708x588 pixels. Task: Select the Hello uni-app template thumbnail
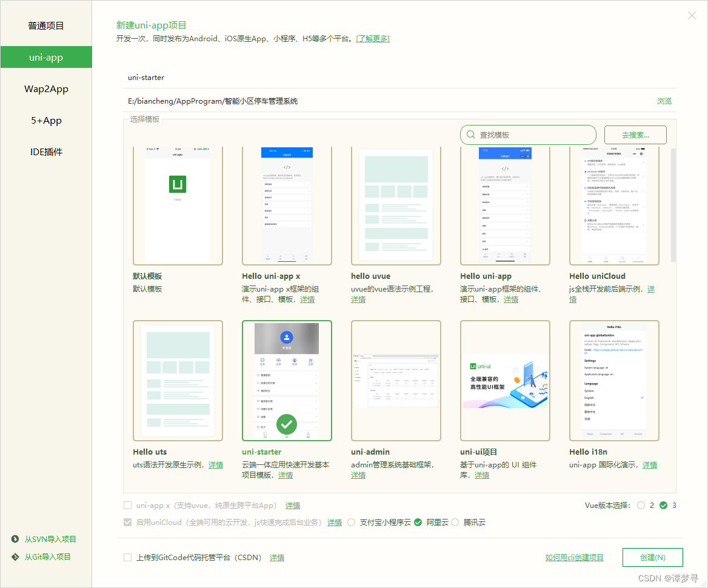point(505,205)
